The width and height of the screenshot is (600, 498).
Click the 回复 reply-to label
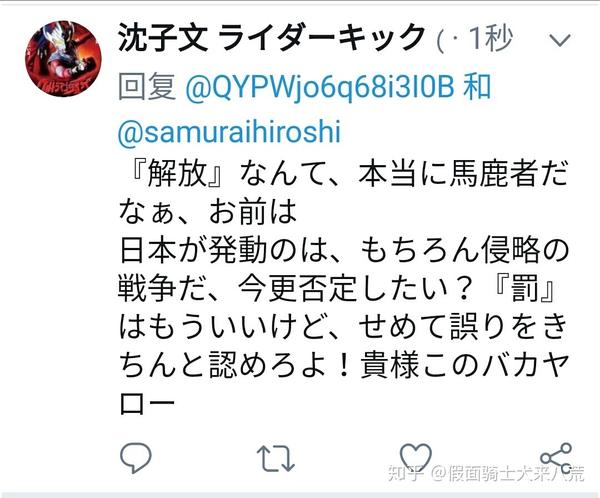click(147, 87)
